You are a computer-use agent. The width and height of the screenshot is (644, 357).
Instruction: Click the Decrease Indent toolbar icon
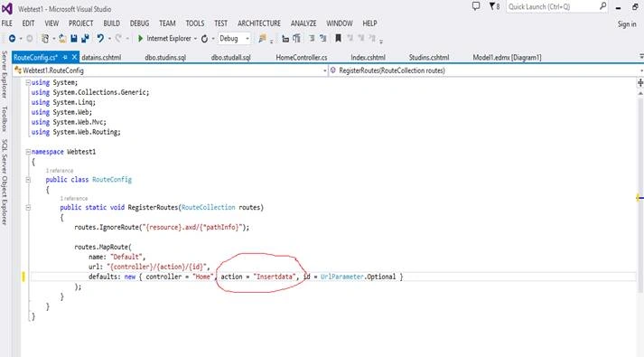285,39
